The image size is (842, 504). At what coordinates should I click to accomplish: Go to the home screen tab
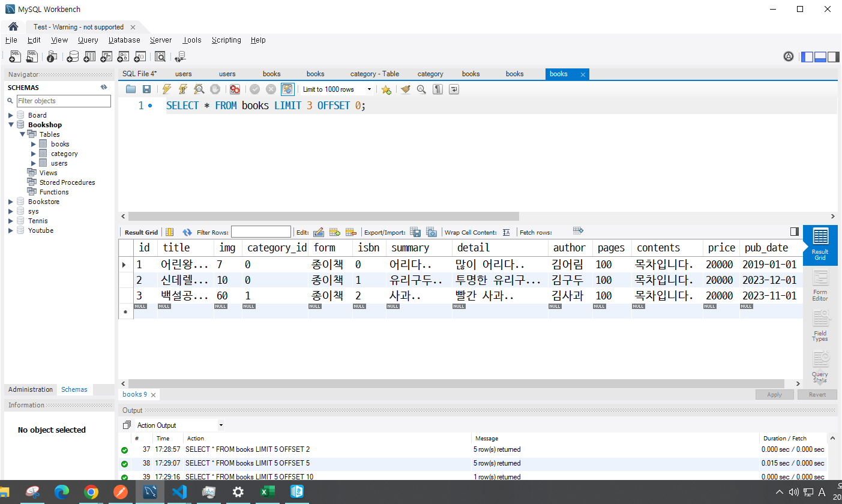click(x=13, y=27)
